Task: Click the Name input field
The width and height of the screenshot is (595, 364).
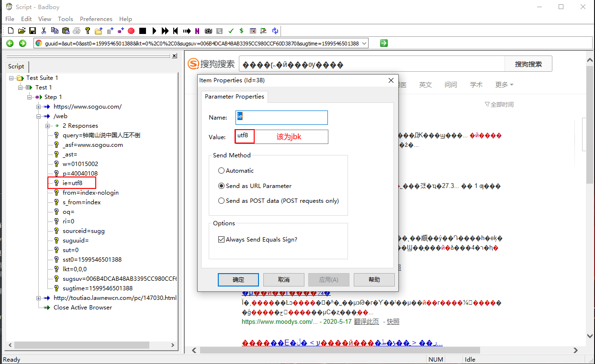Action: [x=281, y=118]
